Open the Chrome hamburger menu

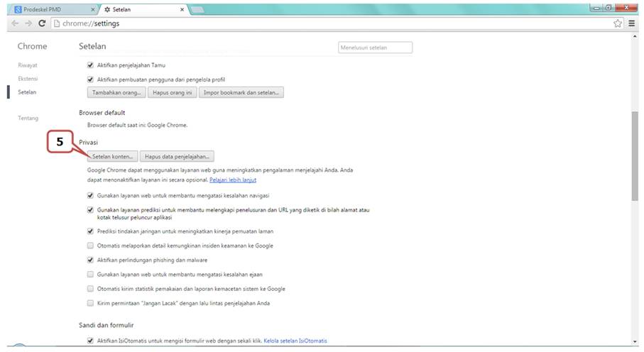(632, 23)
